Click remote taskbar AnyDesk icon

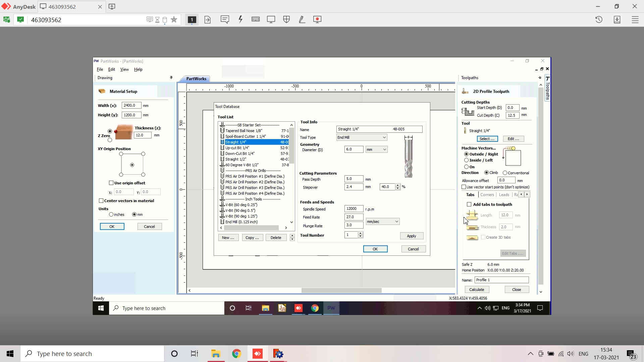point(299,308)
